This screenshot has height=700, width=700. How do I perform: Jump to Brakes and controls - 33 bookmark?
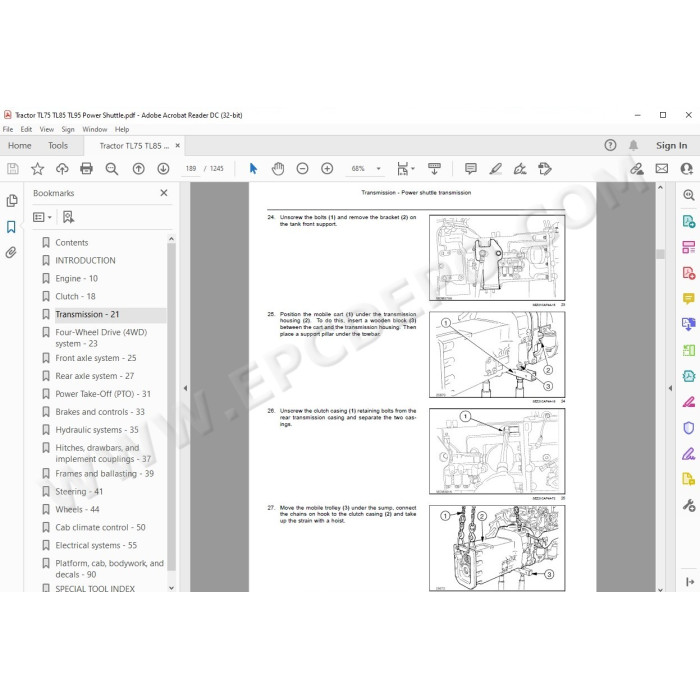[x=100, y=412]
